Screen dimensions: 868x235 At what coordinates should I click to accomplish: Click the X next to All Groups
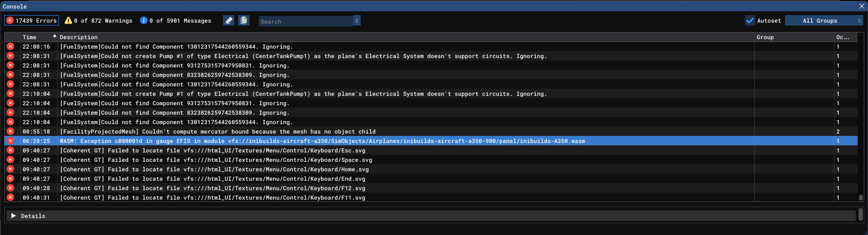point(859,21)
